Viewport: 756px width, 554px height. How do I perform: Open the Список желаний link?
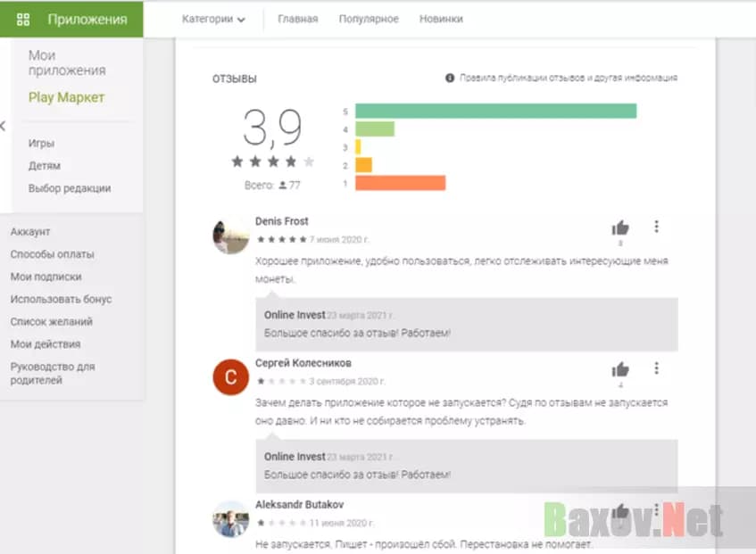click(x=51, y=321)
